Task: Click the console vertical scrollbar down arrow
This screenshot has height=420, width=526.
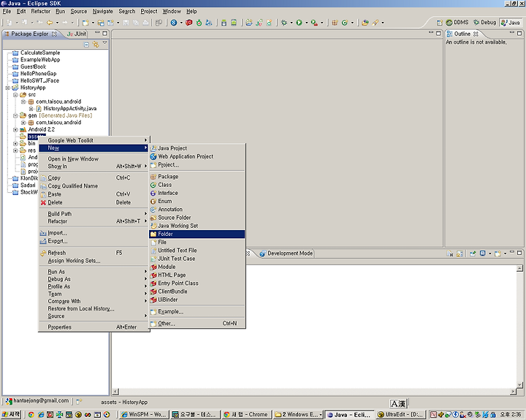Action: [519, 385]
